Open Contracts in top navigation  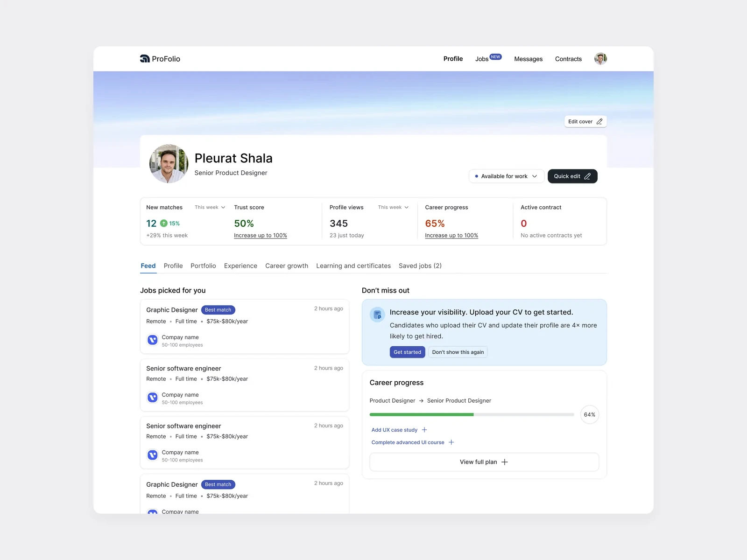(568, 59)
